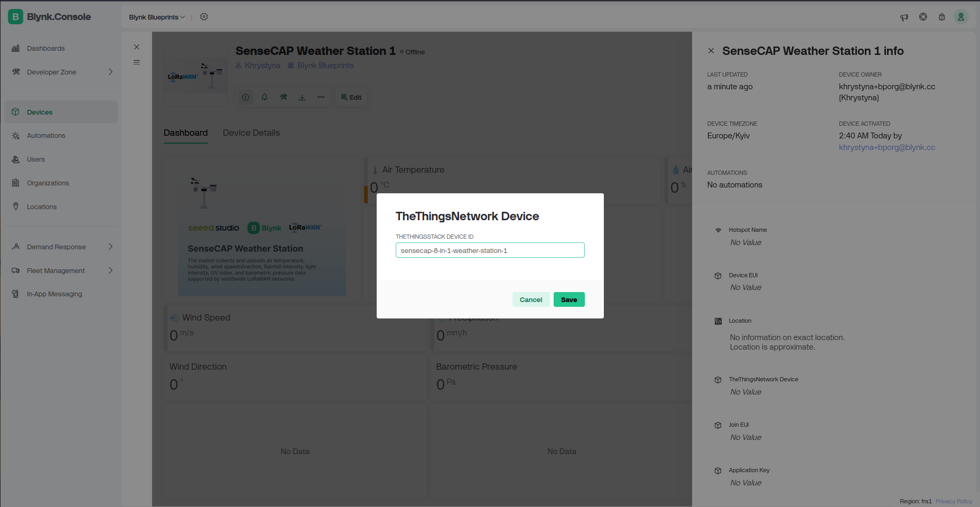
Task: Click the device info icon button
Action: pos(246,97)
